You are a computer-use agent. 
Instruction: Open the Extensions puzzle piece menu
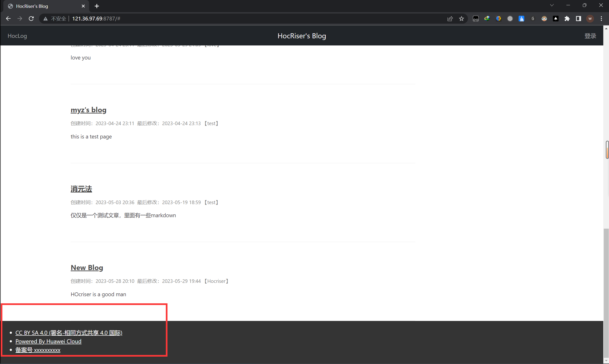point(567,19)
